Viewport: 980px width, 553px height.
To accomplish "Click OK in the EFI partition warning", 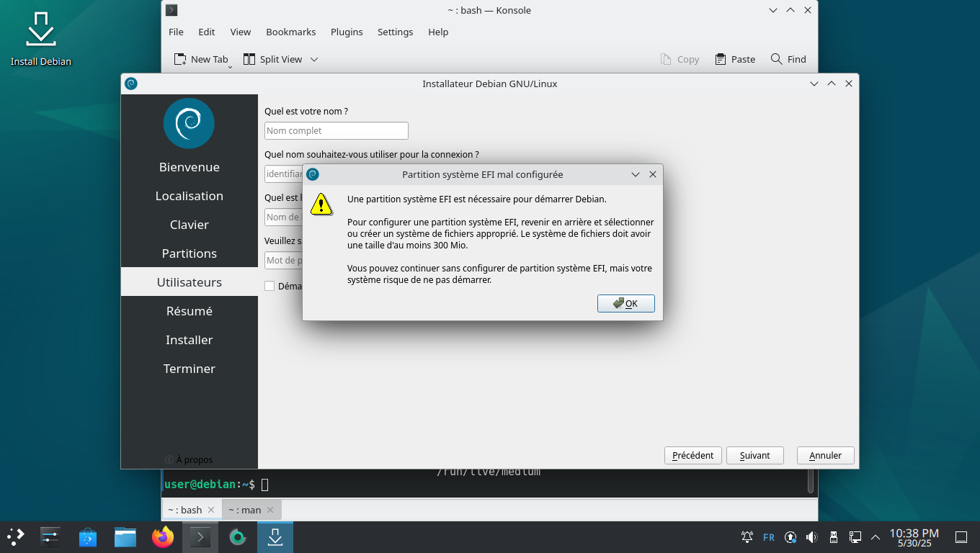I will pos(626,303).
